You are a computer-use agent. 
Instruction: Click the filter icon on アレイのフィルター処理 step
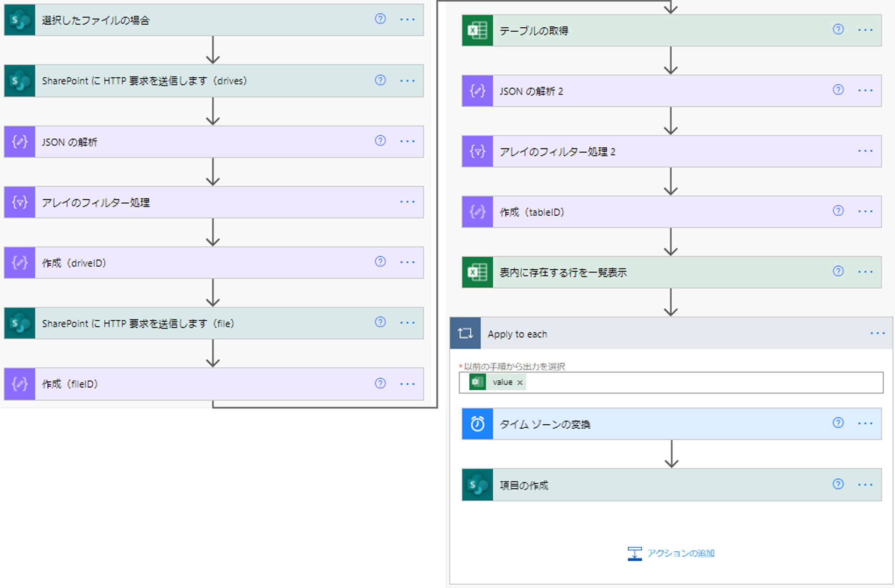pyautogui.click(x=19, y=202)
